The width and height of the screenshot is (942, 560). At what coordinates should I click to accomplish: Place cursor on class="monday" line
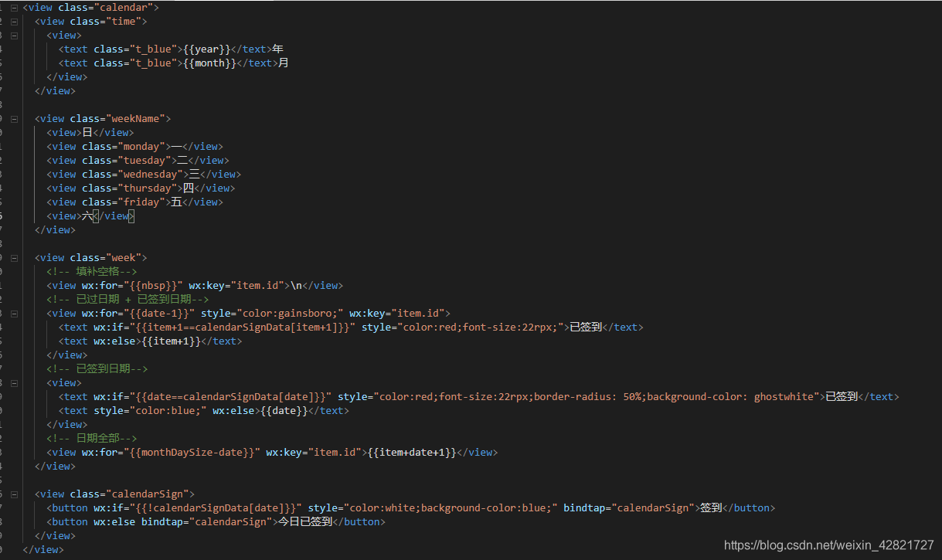tap(134, 147)
